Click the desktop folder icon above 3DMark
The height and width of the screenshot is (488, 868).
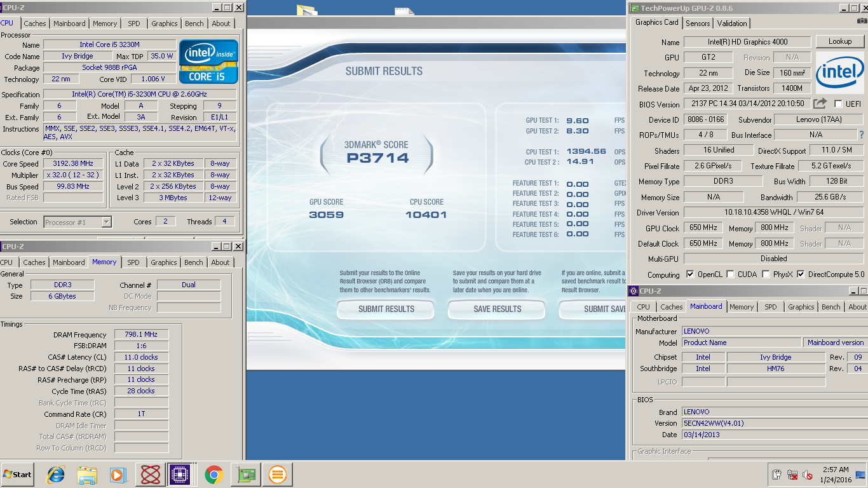click(306, 10)
